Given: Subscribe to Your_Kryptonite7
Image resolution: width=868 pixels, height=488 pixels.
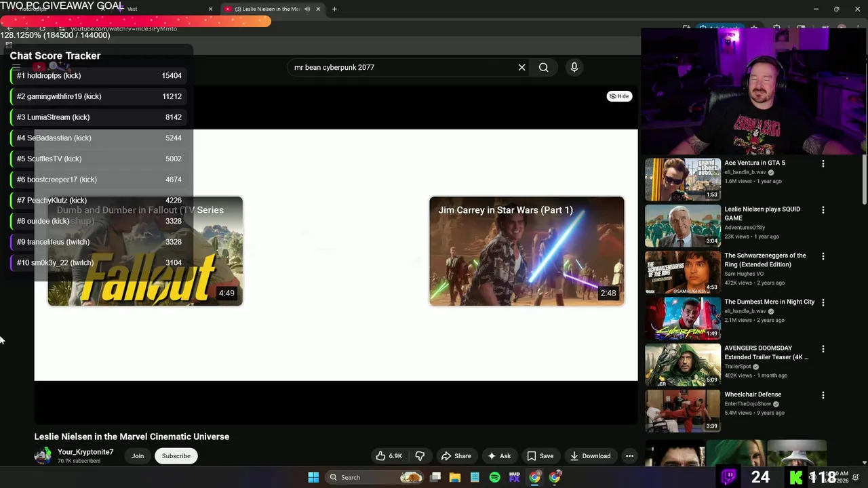Looking at the screenshot, I should [x=176, y=456].
